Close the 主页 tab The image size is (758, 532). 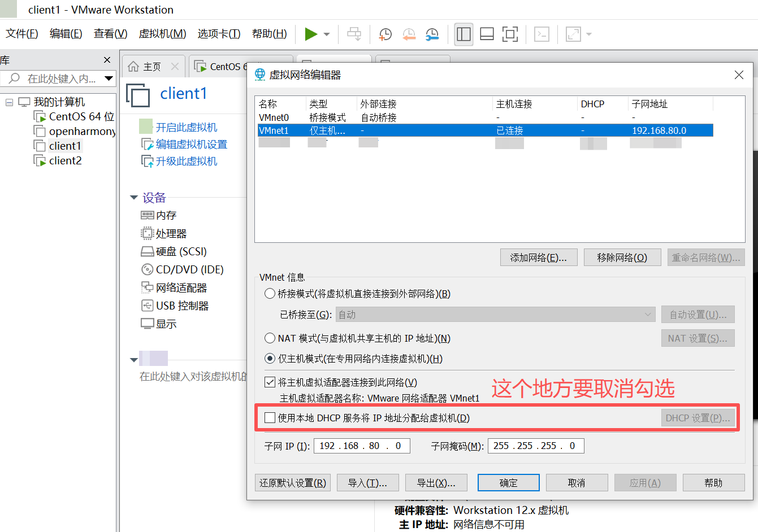(x=175, y=67)
